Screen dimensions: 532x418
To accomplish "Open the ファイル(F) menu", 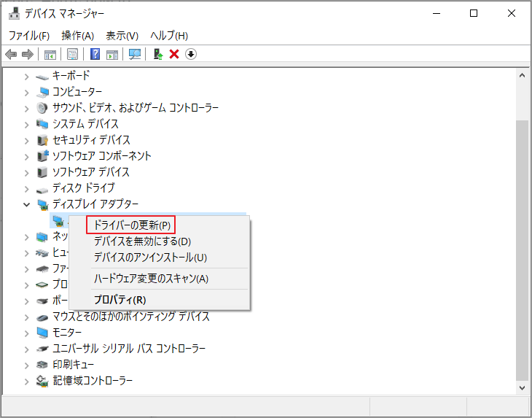I will coord(29,36).
